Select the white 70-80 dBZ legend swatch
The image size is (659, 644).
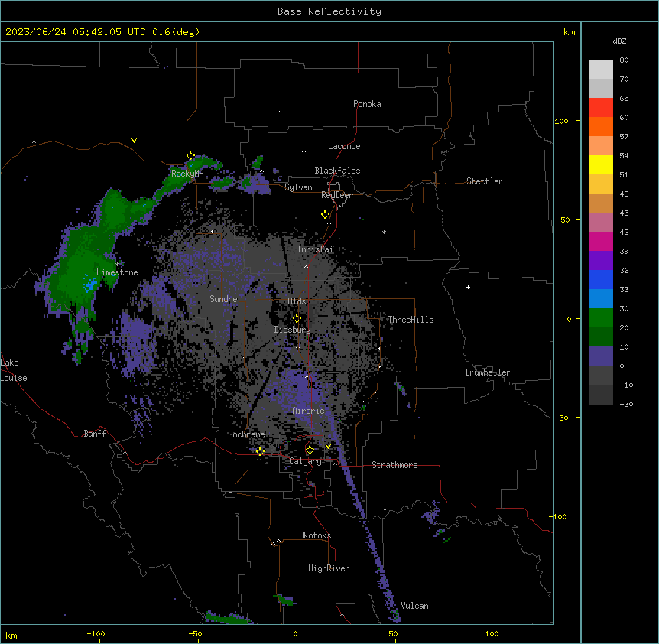point(601,70)
